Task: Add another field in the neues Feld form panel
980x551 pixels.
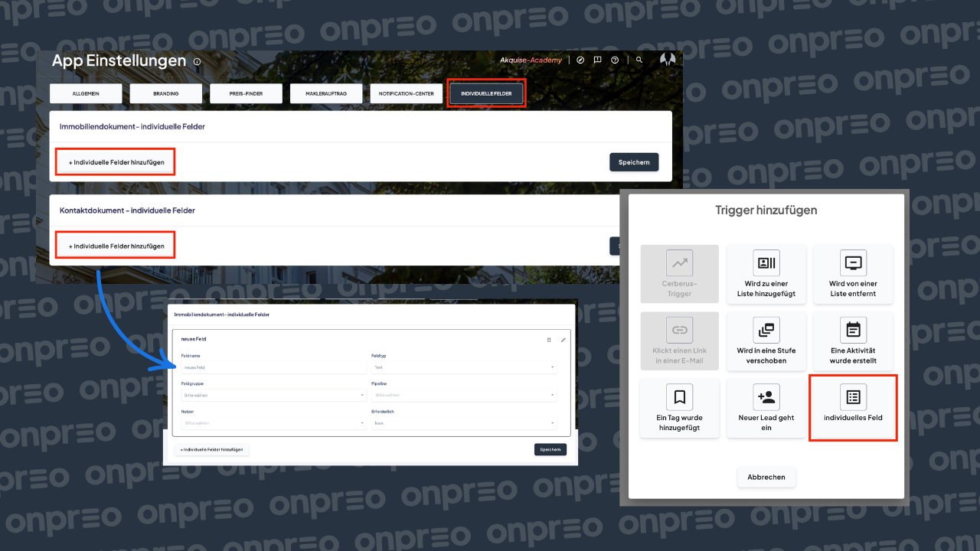Action: (x=212, y=449)
